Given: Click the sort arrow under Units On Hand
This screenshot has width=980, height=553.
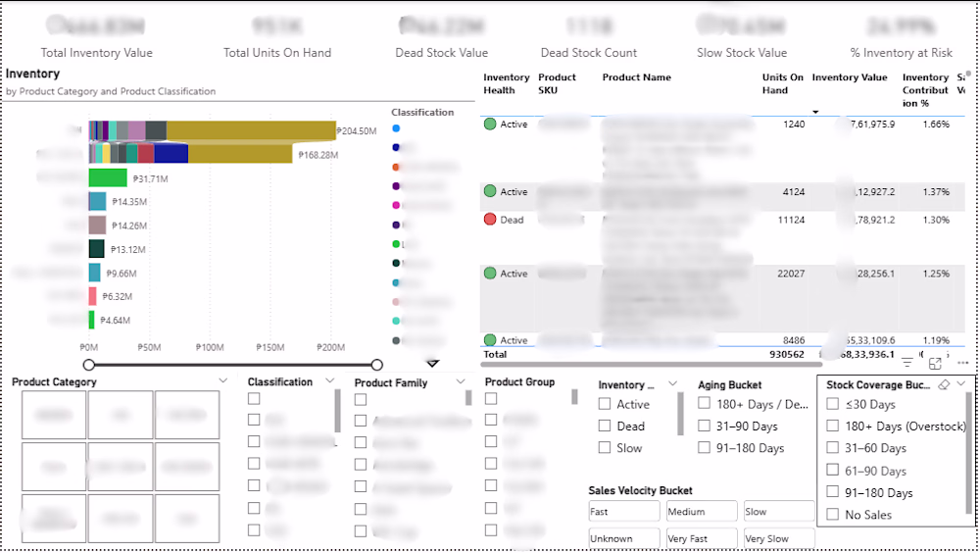Looking at the screenshot, I should tap(815, 112).
